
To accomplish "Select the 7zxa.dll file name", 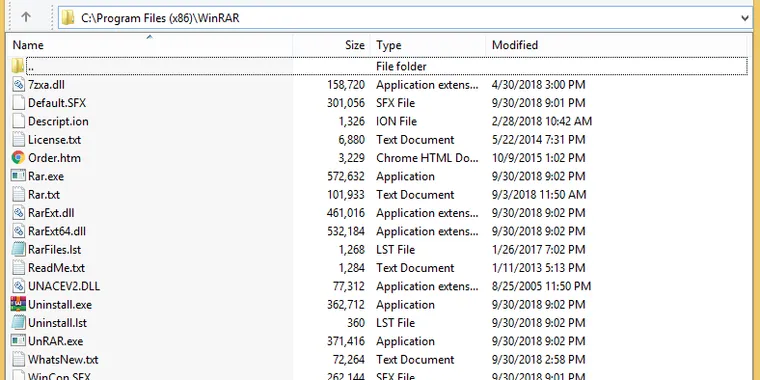I will click(x=46, y=85).
